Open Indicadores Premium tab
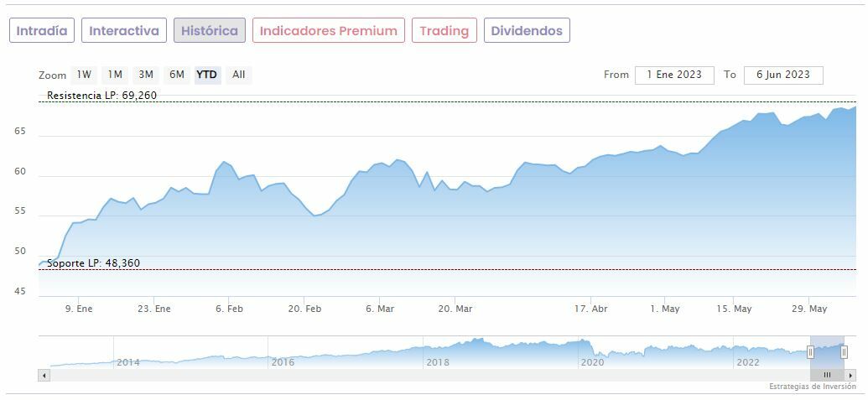Image resolution: width=868 pixels, height=400 pixels. 329,31
